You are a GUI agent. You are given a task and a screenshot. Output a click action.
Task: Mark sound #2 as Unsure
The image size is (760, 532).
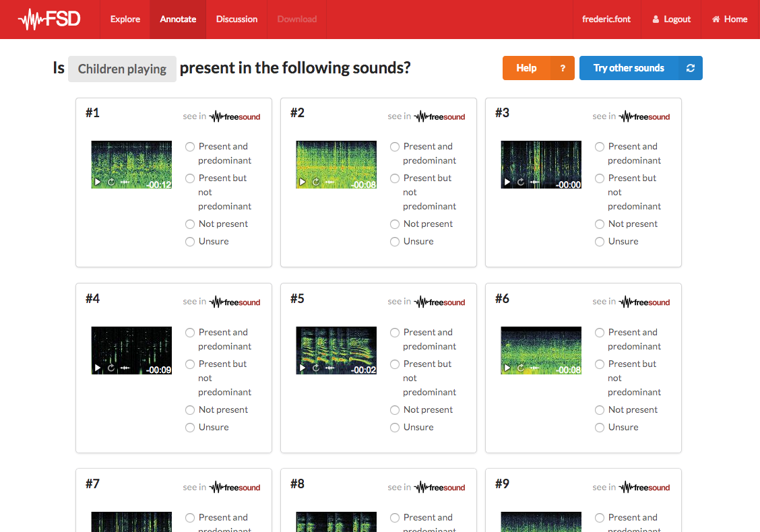point(395,242)
